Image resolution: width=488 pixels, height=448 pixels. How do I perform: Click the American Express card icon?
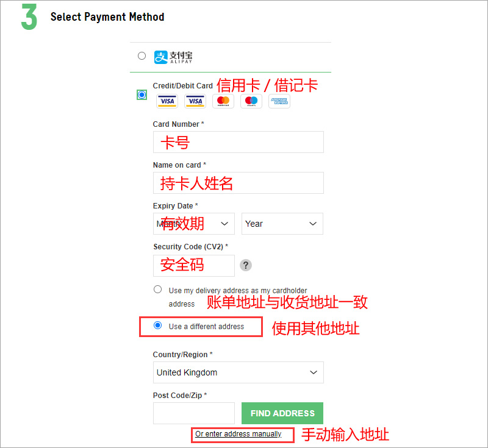pyautogui.click(x=279, y=101)
